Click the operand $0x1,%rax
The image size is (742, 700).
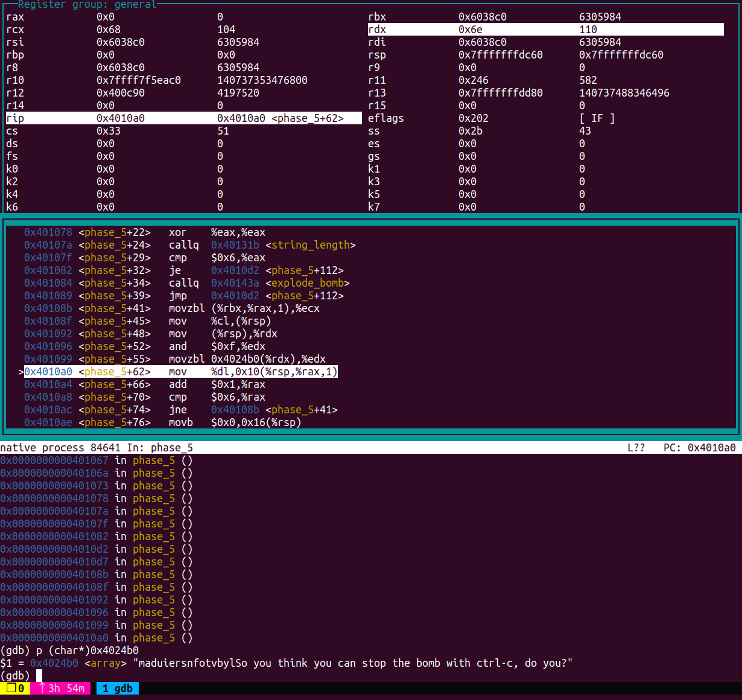238,384
